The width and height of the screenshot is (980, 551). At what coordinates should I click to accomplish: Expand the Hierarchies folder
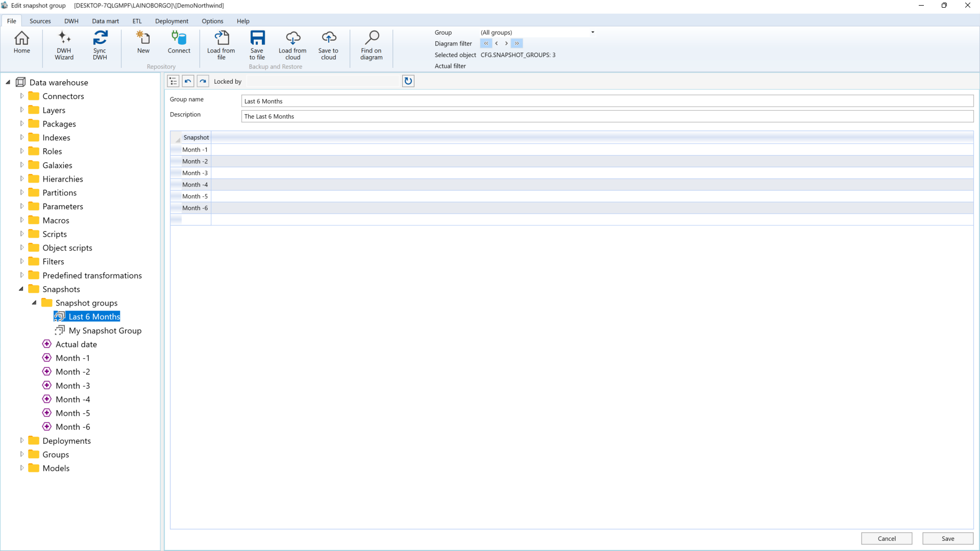pos(21,179)
